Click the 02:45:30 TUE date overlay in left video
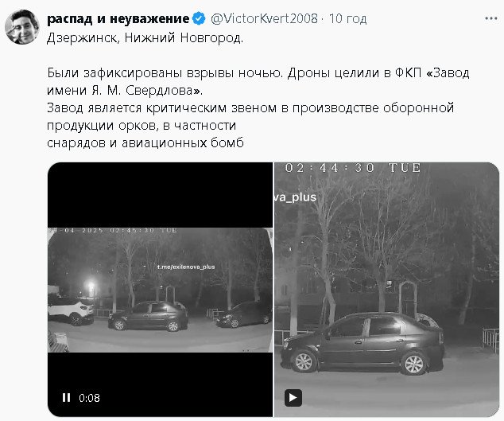The image size is (504, 421). click(x=113, y=231)
